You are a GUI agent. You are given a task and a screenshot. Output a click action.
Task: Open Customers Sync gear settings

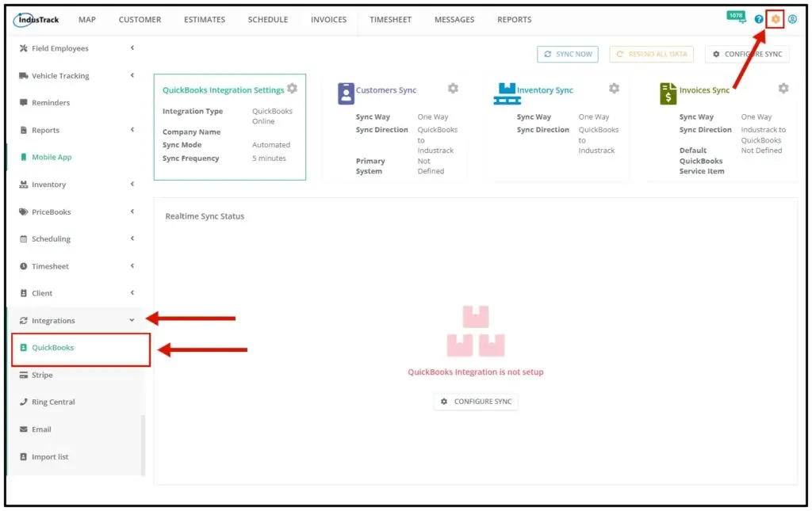[x=453, y=89]
